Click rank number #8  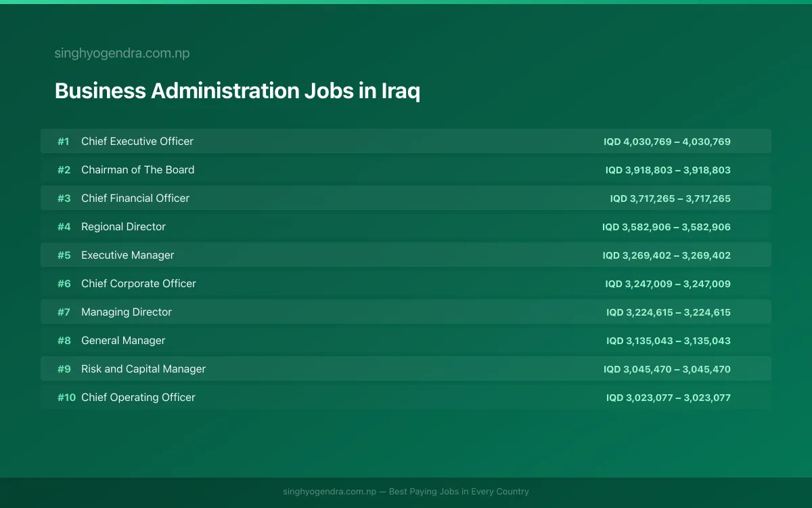click(x=64, y=341)
